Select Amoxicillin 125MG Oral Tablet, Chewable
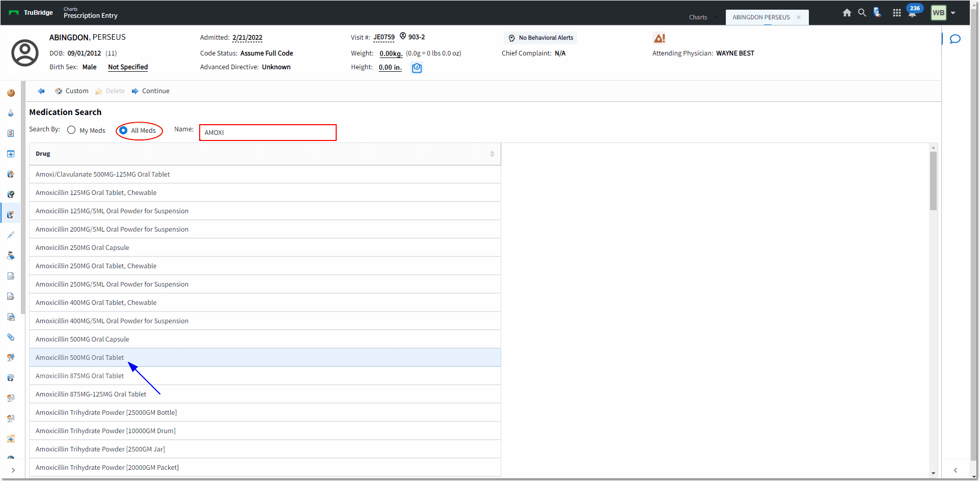The image size is (980, 482). point(265,192)
